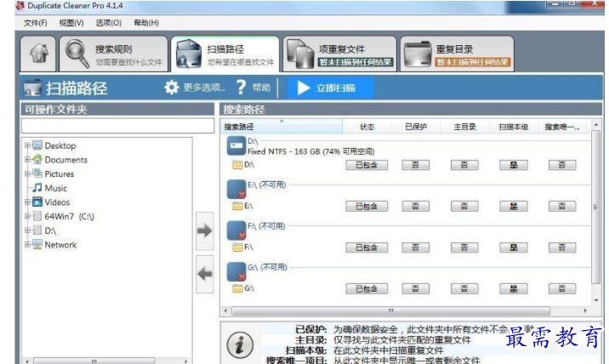Click the gear icon for 更多选项
The height and width of the screenshot is (364, 609).
tap(171, 88)
